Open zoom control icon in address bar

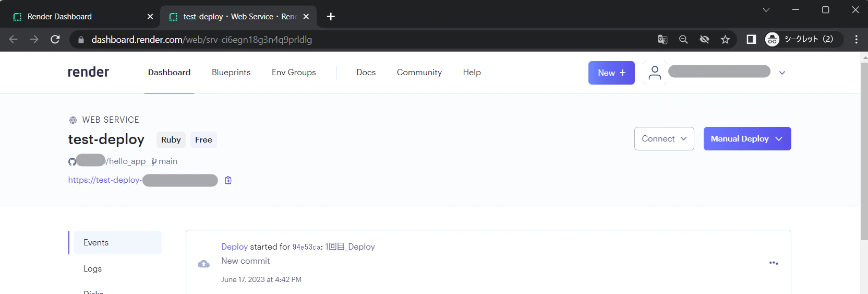(683, 39)
